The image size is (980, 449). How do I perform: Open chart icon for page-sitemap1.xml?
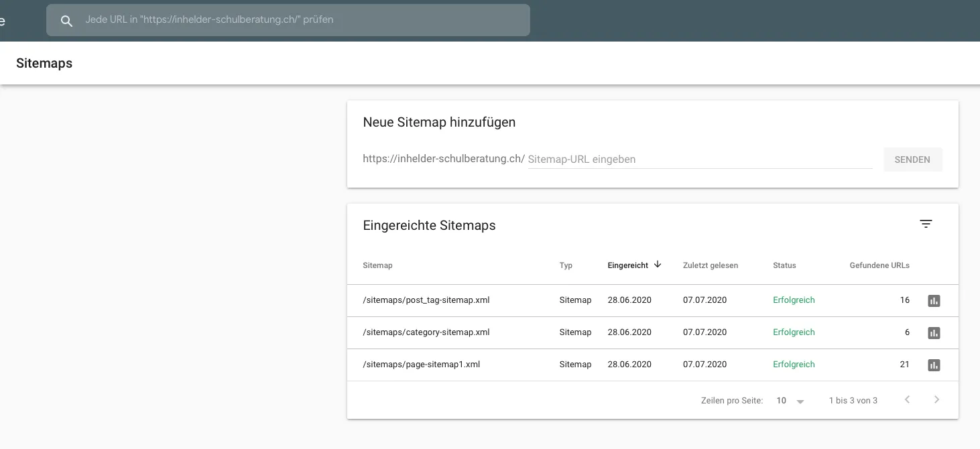click(x=934, y=365)
